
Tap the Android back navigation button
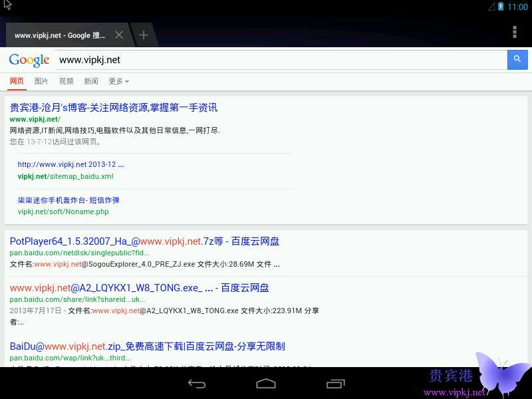pyautogui.click(x=197, y=384)
